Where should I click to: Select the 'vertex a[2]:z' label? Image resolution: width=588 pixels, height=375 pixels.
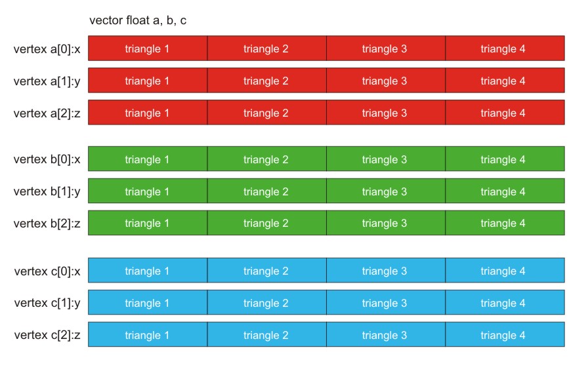click(47, 113)
